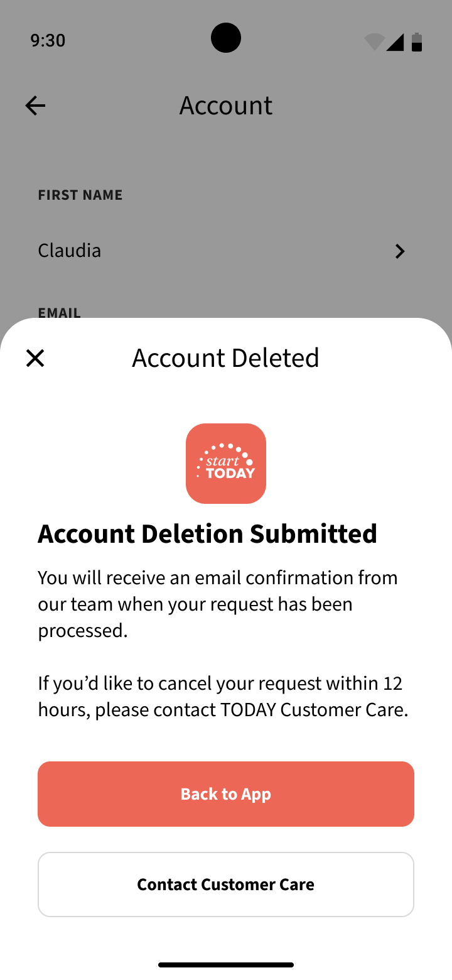Tap the EMAIL field label
452x980 pixels.
[60, 312]
